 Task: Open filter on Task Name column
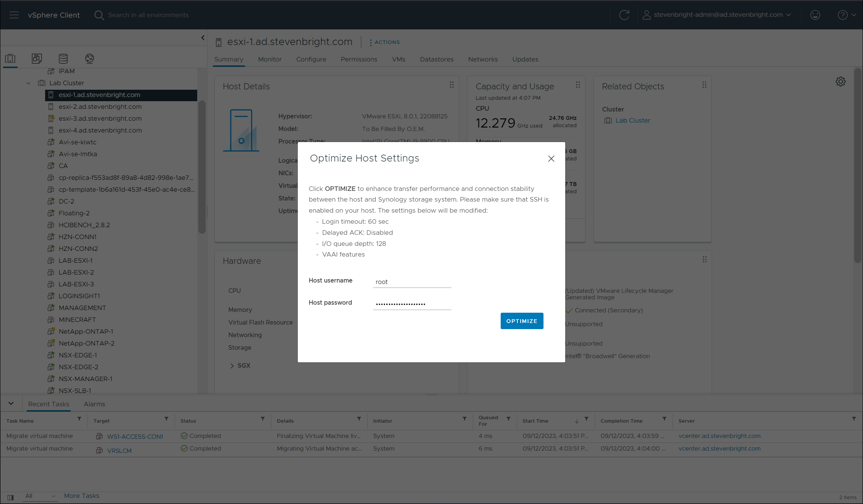[79, 419]
